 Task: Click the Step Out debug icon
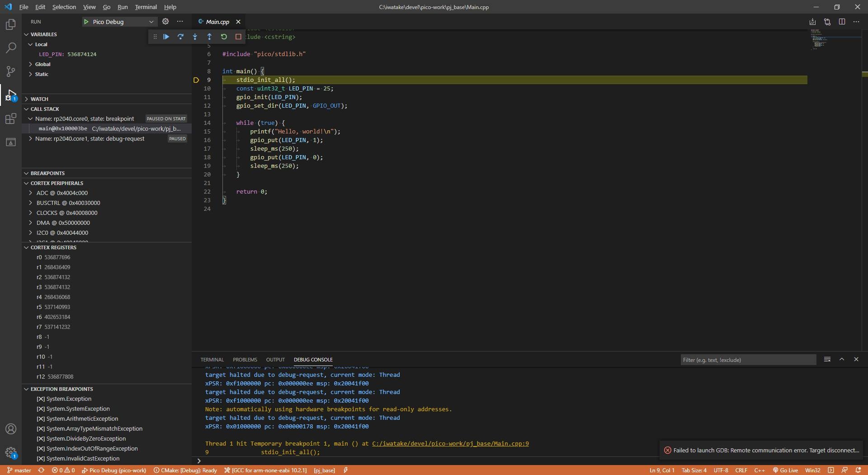tap(209, 37)
